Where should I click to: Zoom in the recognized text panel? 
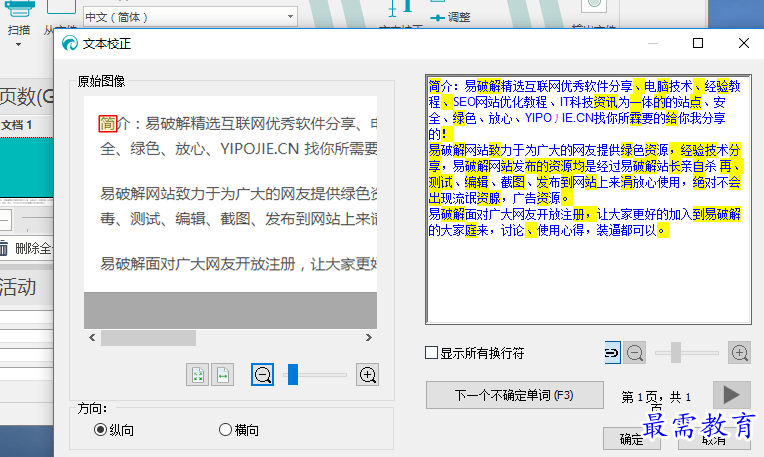click(x=740, y=353)
